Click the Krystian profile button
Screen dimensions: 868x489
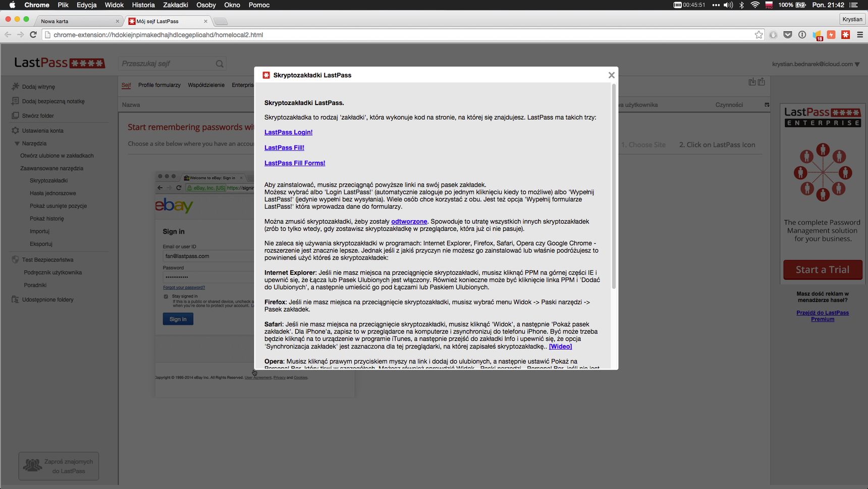tap(852, 19)
